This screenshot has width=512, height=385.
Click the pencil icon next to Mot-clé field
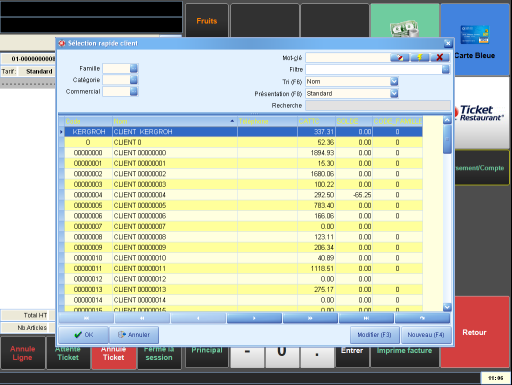pos(400,57)
